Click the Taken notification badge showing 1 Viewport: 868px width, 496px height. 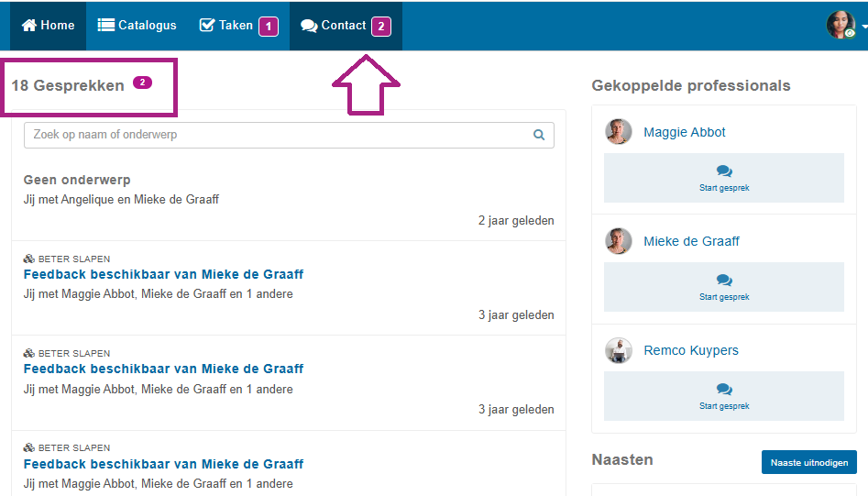[269, 26]
